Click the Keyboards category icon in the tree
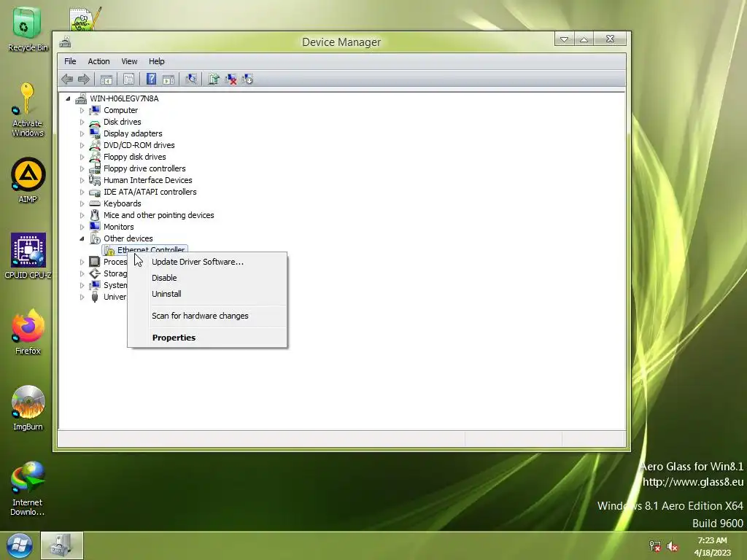This screenshot has width=747, height=560. coord(95,203)
